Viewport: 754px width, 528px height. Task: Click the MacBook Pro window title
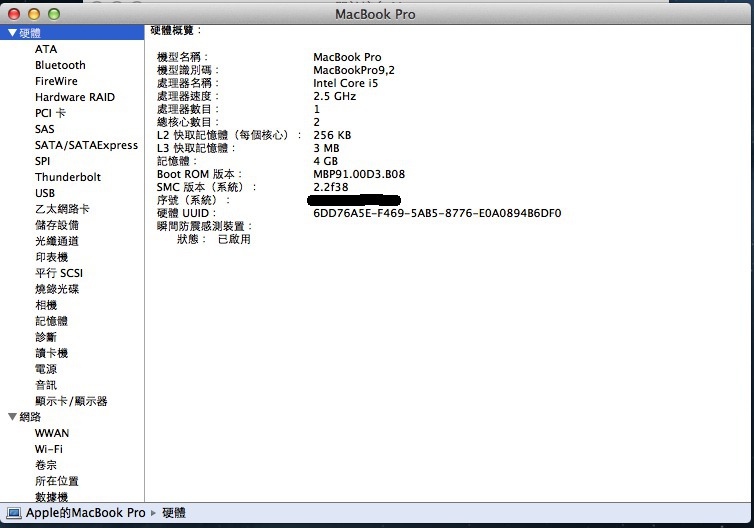point(375,14)
